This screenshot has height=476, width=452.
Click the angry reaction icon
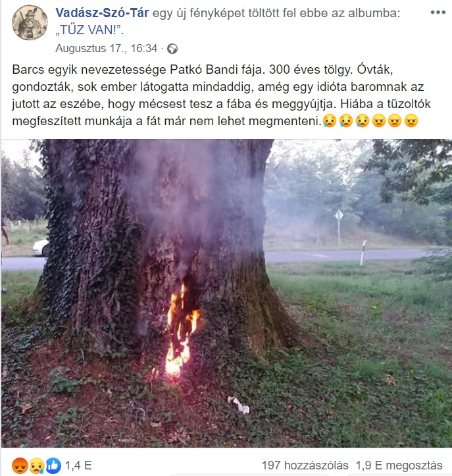coord(20,465)
